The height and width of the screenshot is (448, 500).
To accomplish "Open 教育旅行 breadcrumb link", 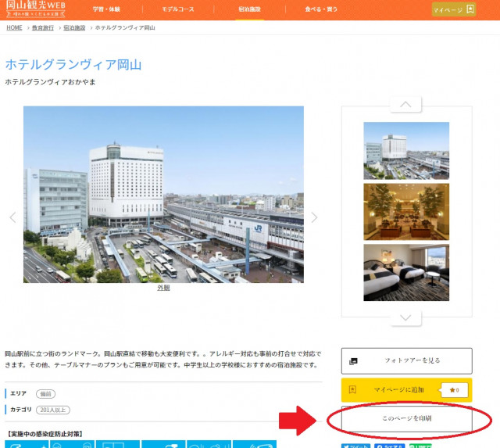I will [x=43, y=28].
